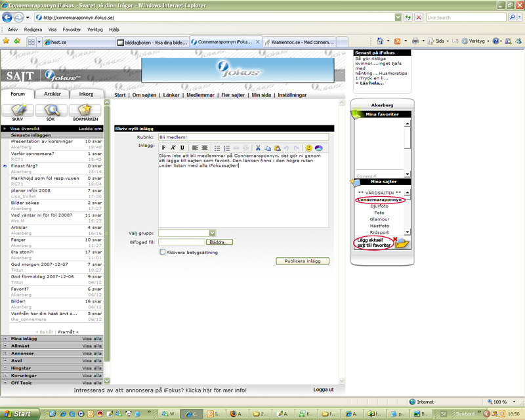Image resolution: width=525 pixels, height=420 pixels.
Task: Click the Publicera inlägg button
Action: click(303, 261)
